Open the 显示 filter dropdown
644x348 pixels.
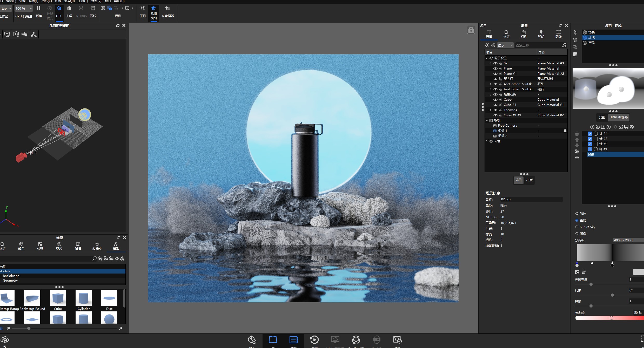(x=505, y=45)
